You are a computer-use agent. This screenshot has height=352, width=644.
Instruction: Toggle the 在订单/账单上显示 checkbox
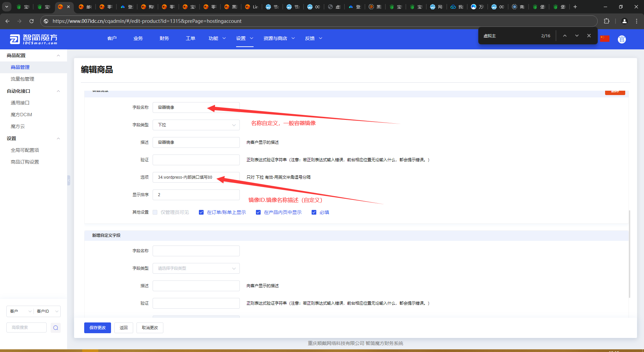201,212
